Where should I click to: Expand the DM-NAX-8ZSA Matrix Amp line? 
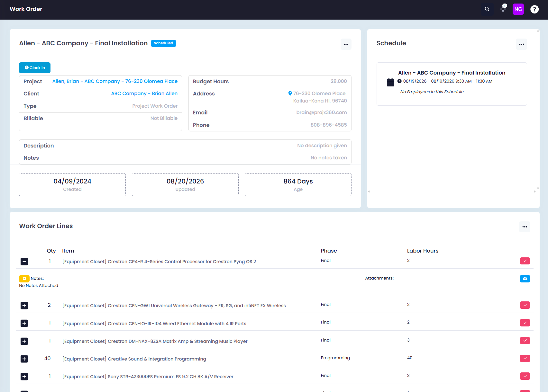click(24, 341)
